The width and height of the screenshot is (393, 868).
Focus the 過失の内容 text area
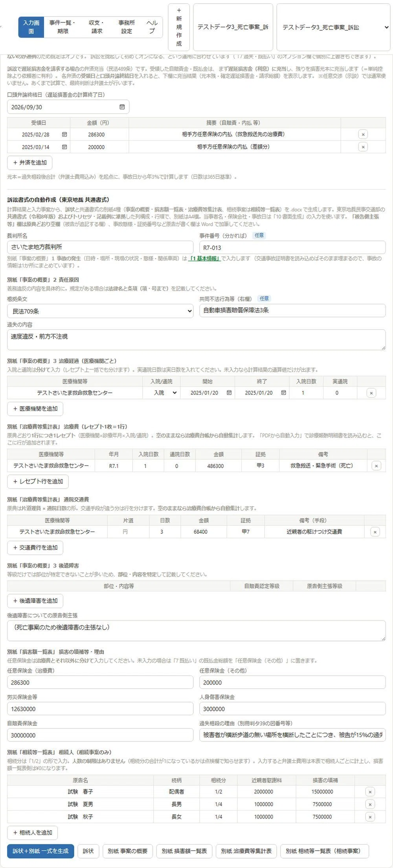[196, 340]
